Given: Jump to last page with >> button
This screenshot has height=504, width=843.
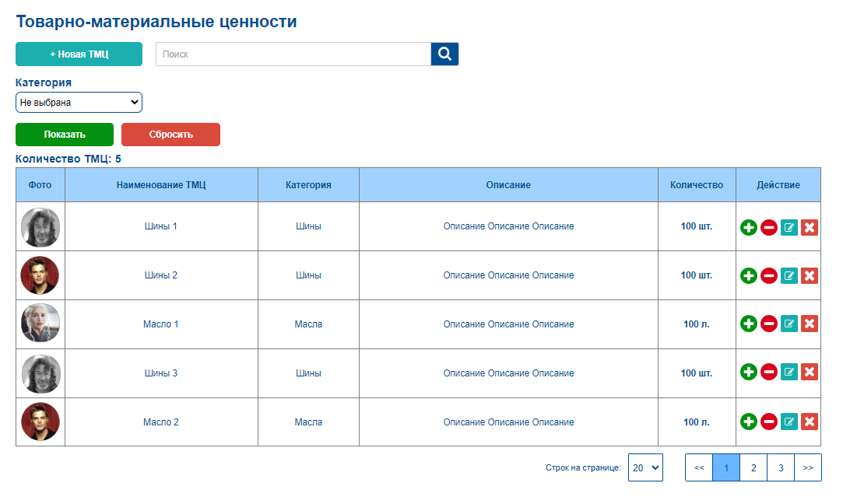Looking at the screenshot, I should 808,467.
